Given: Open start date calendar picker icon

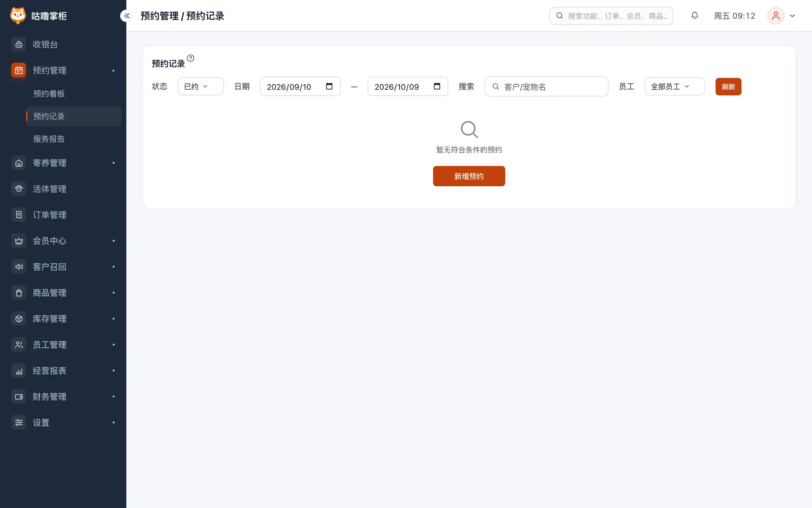Looking at the screenshot, I should tap(329, 86).
